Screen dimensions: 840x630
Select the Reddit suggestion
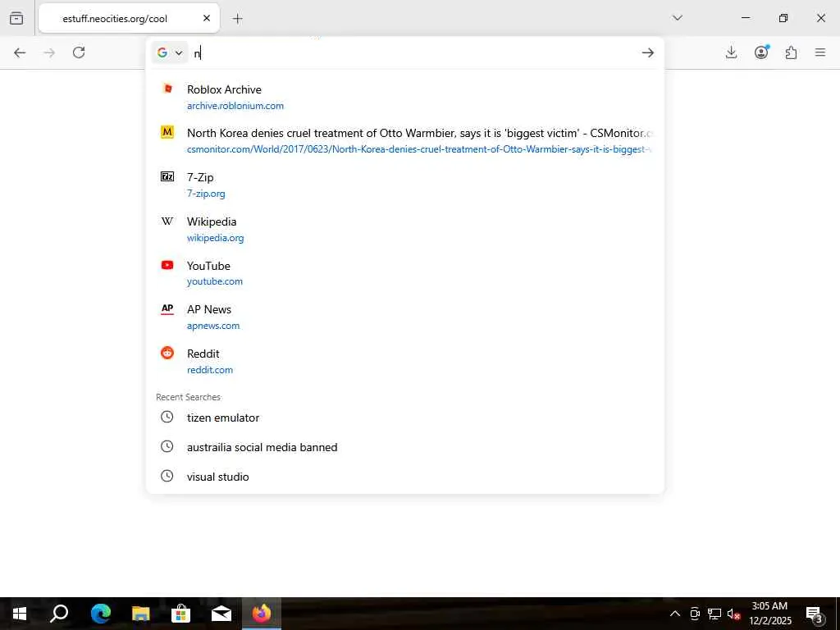tap(405, 362)
